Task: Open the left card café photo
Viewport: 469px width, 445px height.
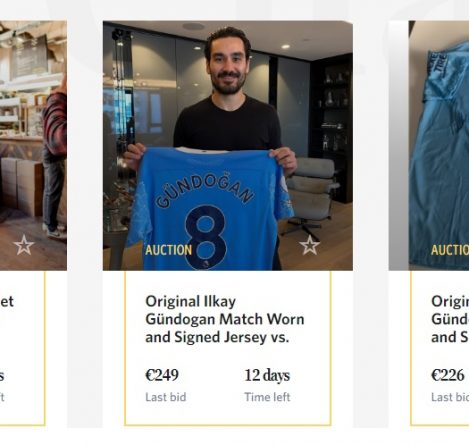Action: click(x=33, y=146)
